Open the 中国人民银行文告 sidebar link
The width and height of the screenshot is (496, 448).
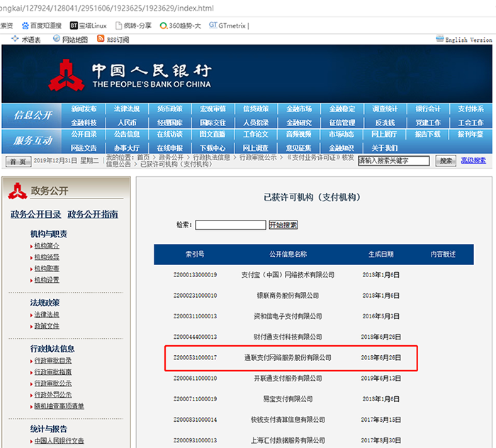point(59,441)
